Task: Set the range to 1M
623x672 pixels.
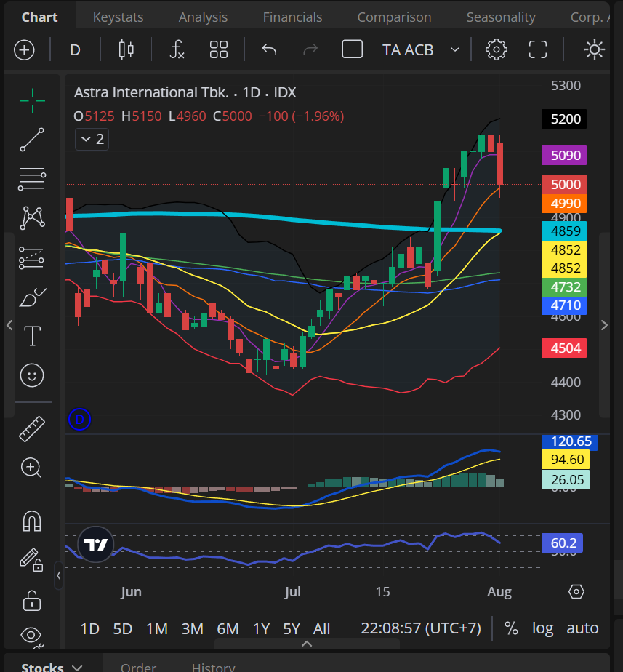Action: [157, 628]
